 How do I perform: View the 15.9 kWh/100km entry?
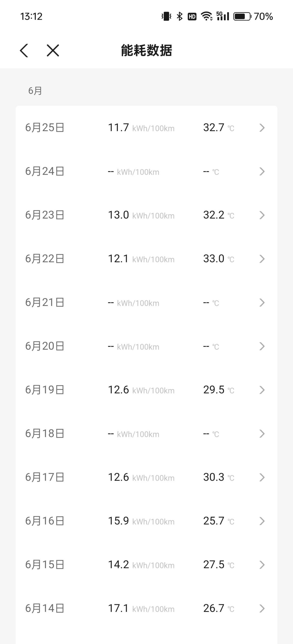point(141,521)
